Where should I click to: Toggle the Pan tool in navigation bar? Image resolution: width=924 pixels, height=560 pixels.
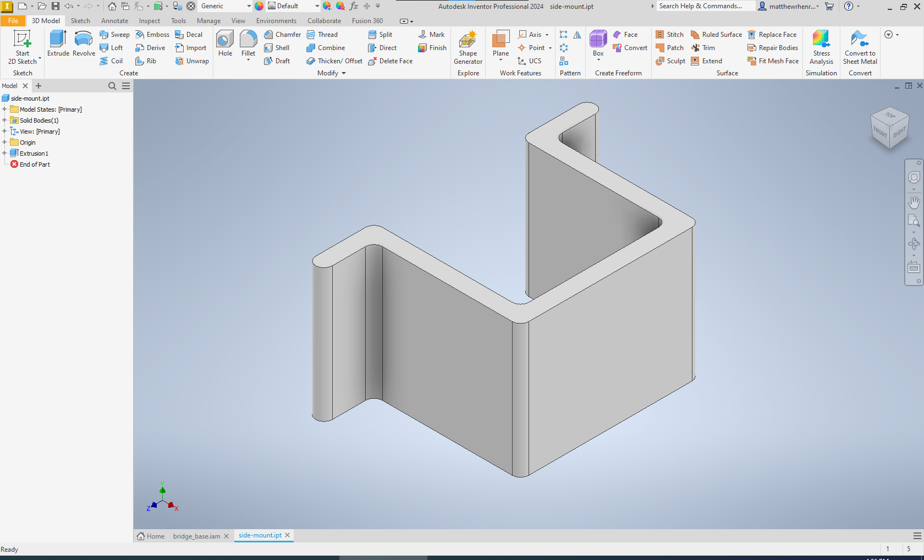(914, 202)
